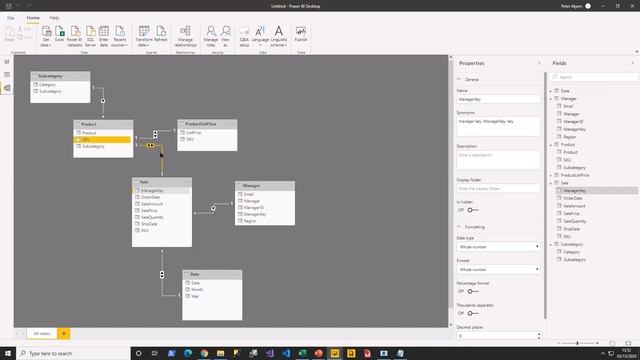Collapse Sale table in Fields list

551,183
